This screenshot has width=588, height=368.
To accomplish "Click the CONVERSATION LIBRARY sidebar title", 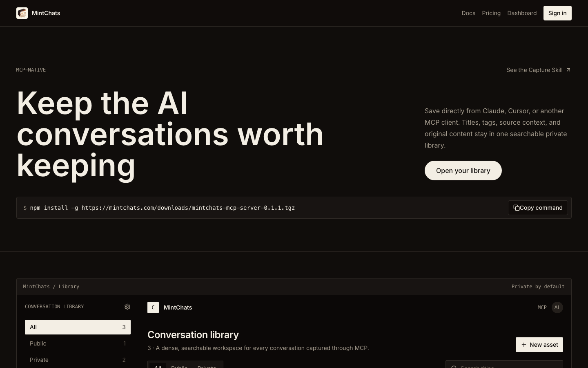I will 54,307.
